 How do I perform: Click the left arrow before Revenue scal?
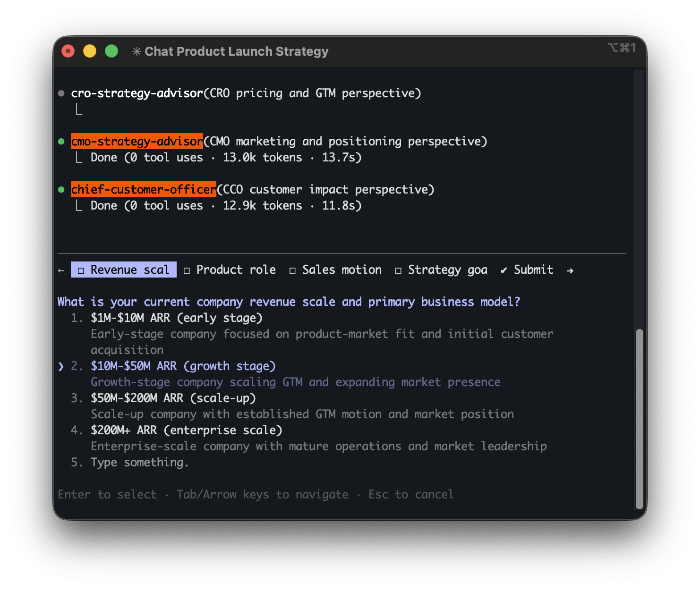[61, 270]
